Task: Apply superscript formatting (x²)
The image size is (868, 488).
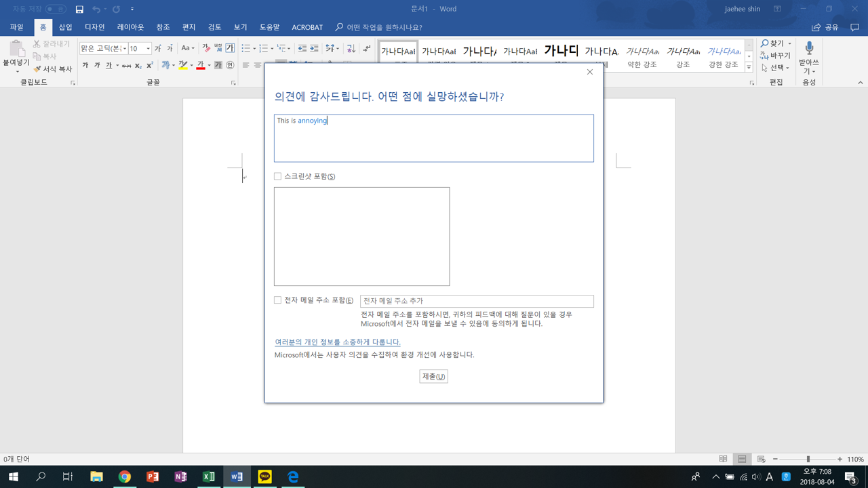Action: (150, 66)
